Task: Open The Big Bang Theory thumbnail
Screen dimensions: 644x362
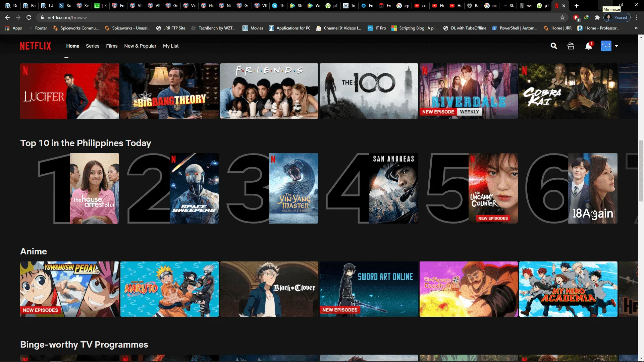Action: (x=169, y=91)
